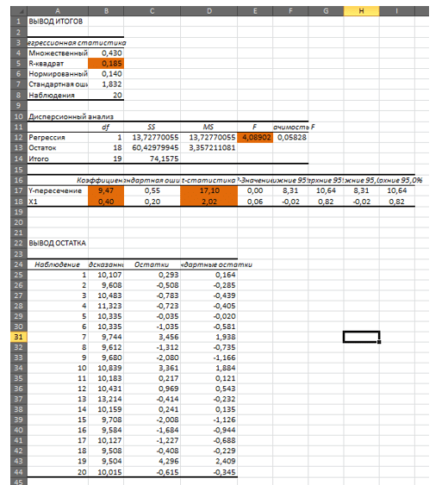Click the select-all corner button
This screenshot has height=485, width=448.
click(x=19, y=11)
